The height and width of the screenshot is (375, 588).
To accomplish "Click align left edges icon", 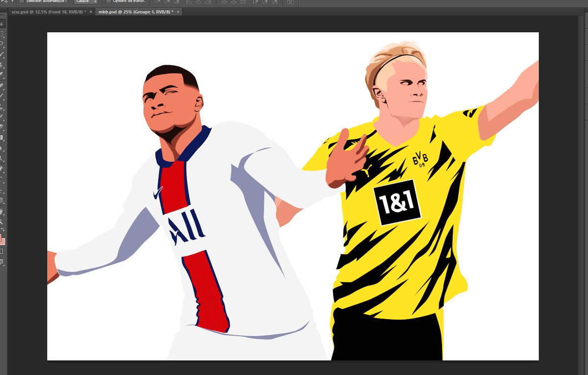I will click(189, 1).
